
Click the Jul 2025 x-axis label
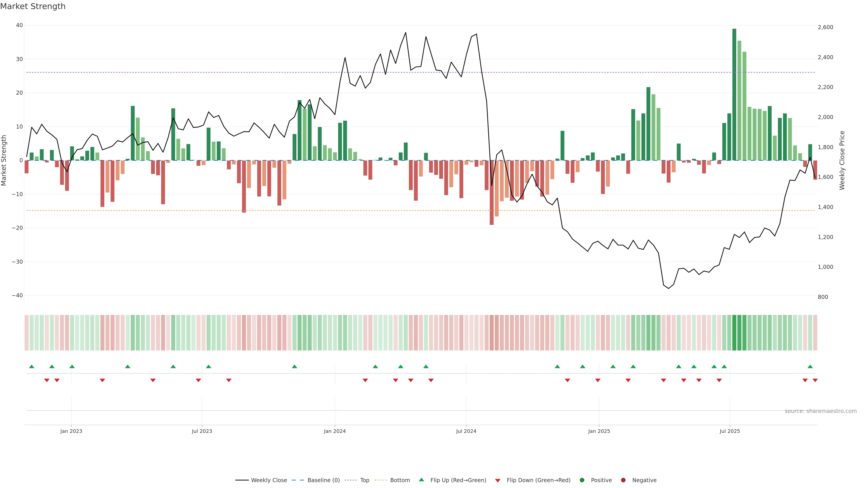click(729, 431)
